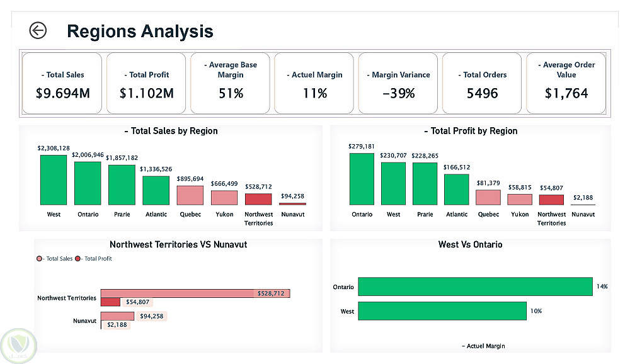Click the $230,707 profit value label

[x=393, y=156]
